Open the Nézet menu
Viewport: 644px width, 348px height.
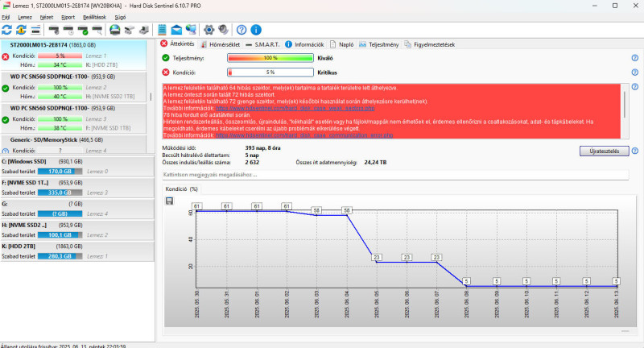click(47, 17)
